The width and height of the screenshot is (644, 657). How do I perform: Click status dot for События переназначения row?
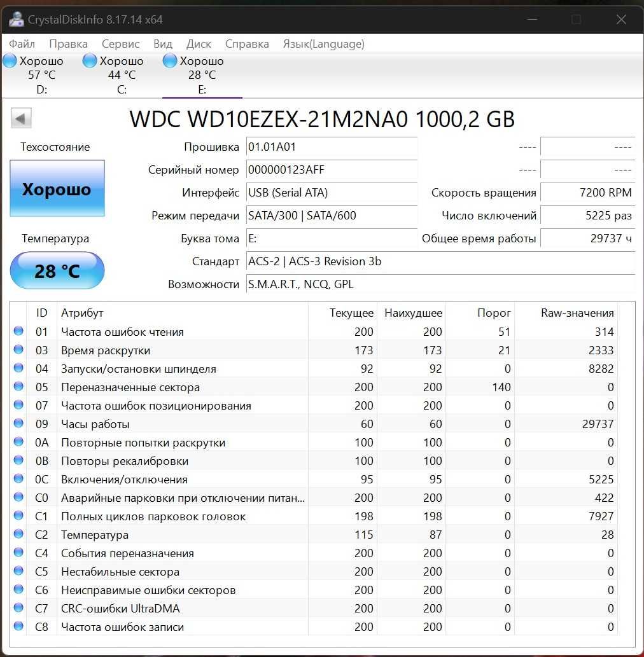point(18,552)
